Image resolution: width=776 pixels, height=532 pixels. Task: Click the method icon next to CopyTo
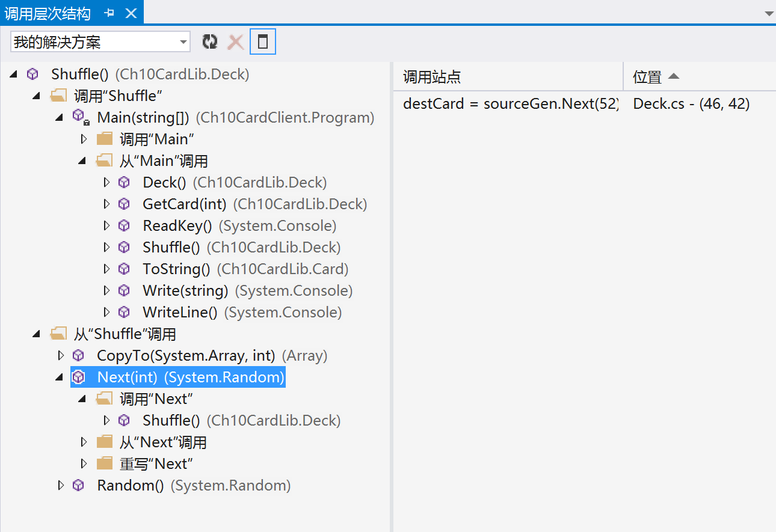point(78,355)
